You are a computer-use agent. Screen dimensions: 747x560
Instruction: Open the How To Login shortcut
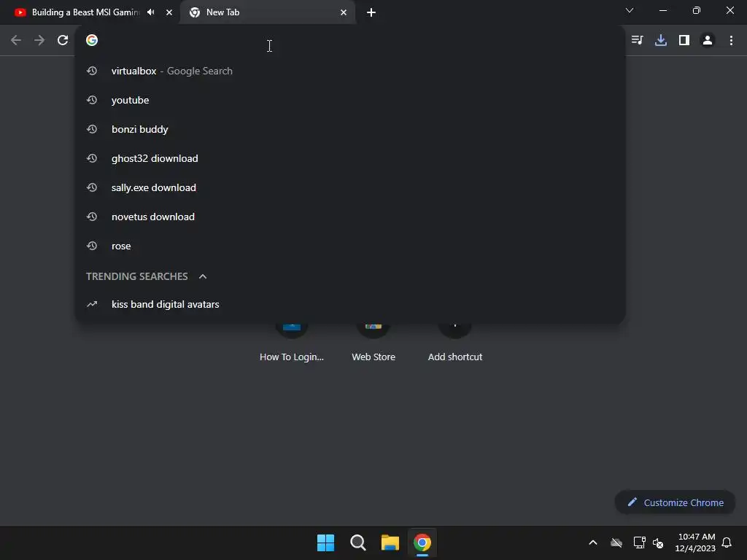tap(292, 343)
